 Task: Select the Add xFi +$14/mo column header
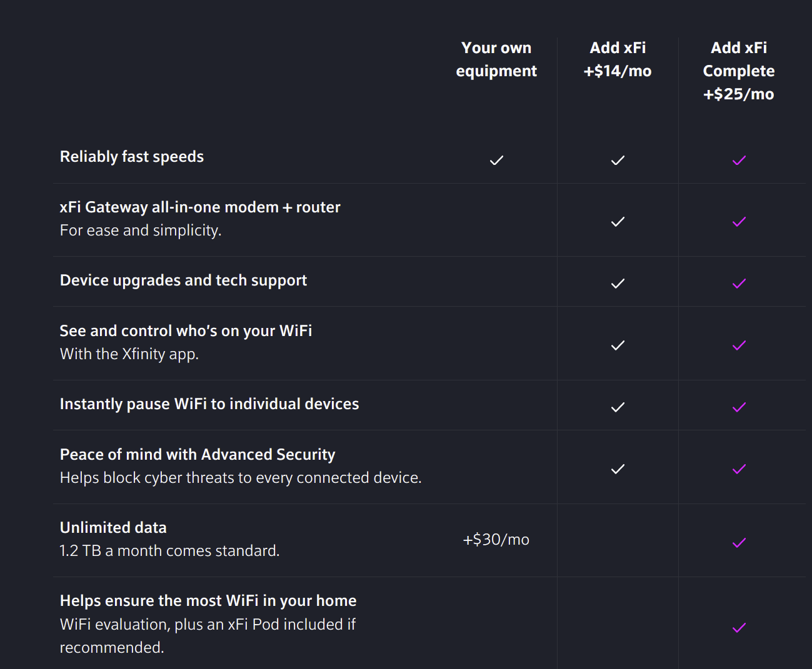(618, 59)
